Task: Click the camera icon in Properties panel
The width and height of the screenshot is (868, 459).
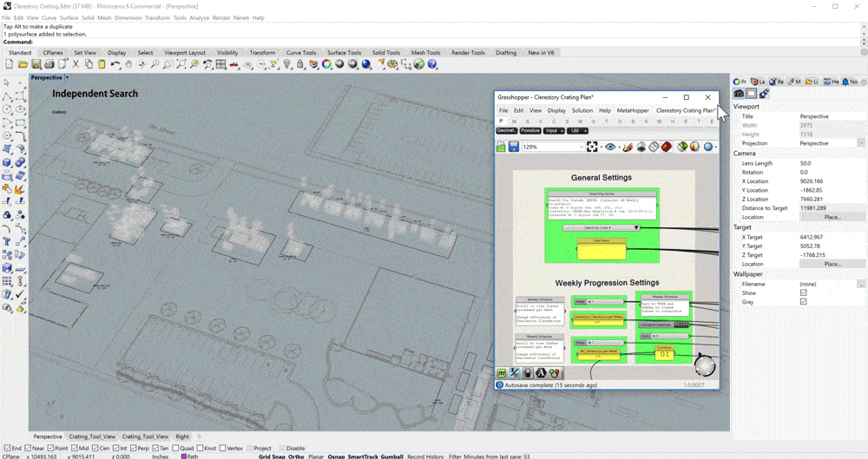Action: (739, 94)
